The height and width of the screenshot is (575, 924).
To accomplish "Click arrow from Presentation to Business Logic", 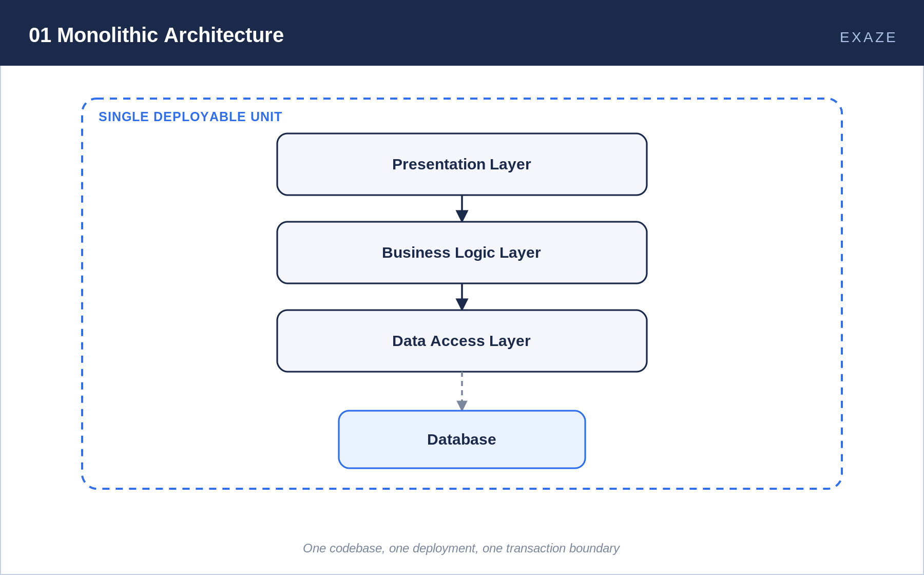I will [x=462, y=208].
